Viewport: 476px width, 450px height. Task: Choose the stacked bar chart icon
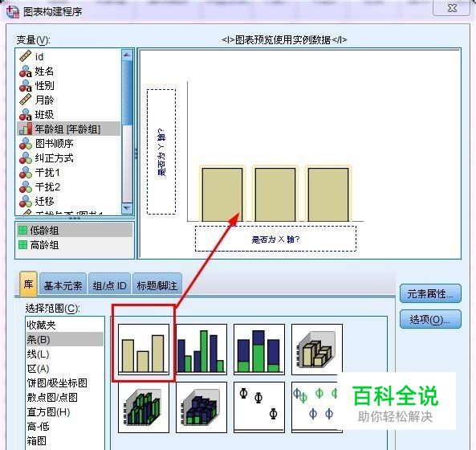pos(259,349)
